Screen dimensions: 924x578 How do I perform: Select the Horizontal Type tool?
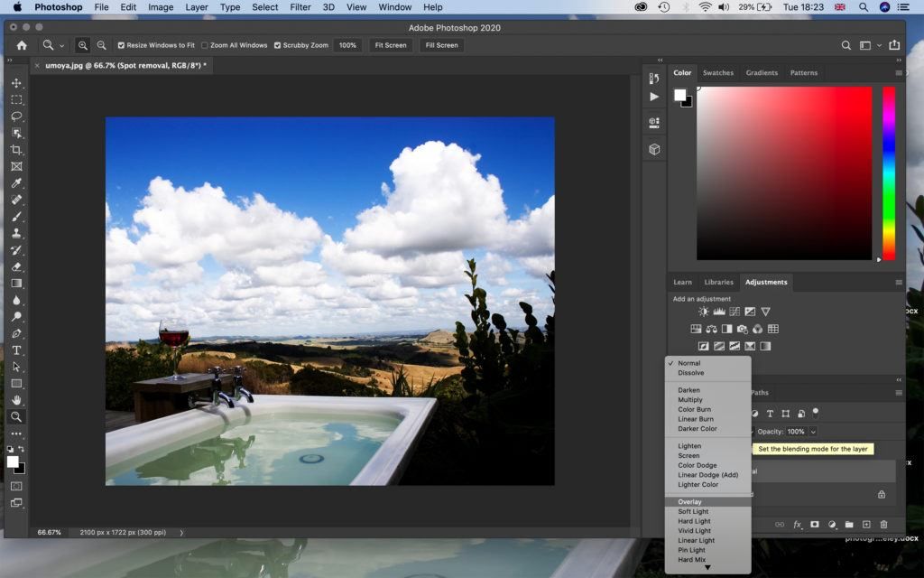(x=16, y=350)
